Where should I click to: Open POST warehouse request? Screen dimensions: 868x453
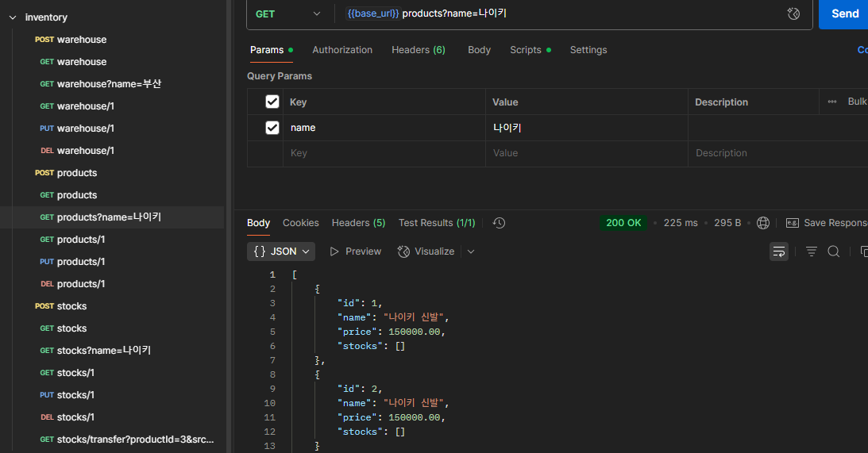(71, 40)
